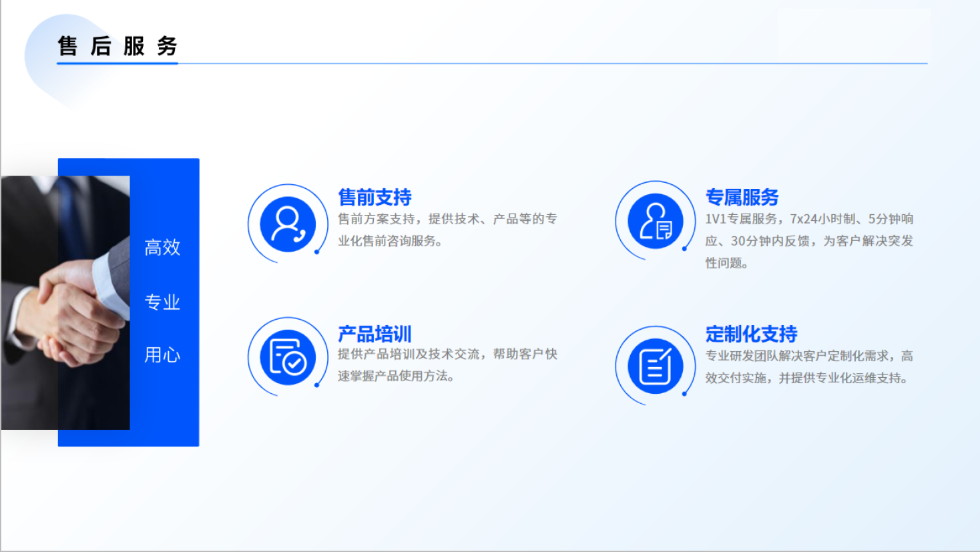The width and height of the screenshot is (980, 552).
Task: Click the customer service headset icon
Action: click(288, 224)
